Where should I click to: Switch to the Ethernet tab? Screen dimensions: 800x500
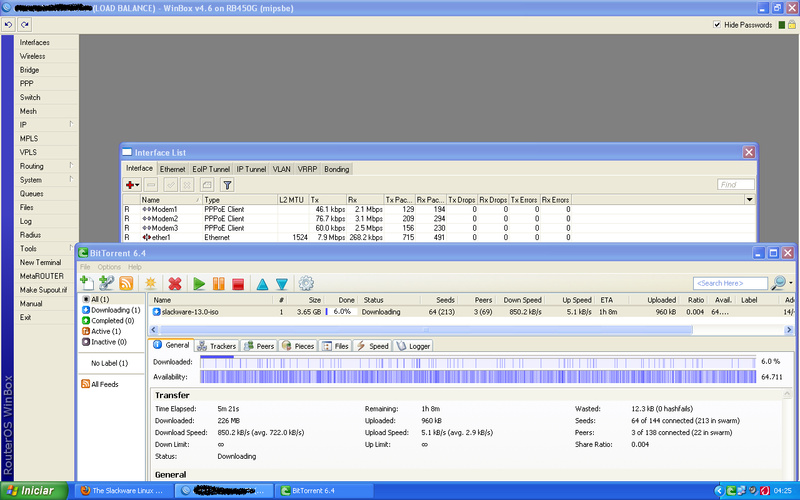pos(172,169)
